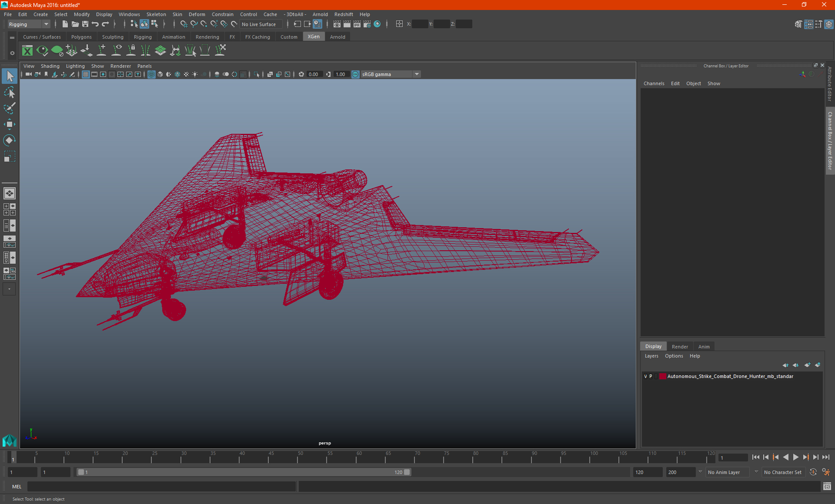The width and height of the screenshot is (835, 504).
Task: Select the Move tool
Action: coord(10,124)
